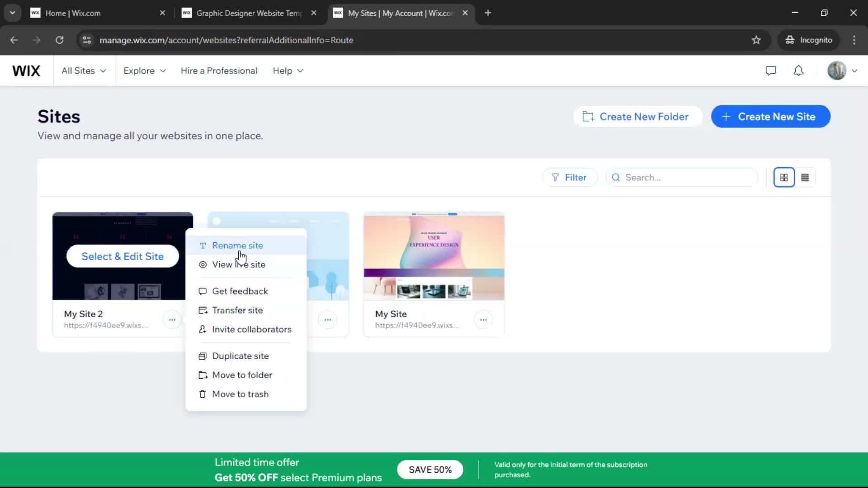Click Select & Edit Site button

coord(123,257)
